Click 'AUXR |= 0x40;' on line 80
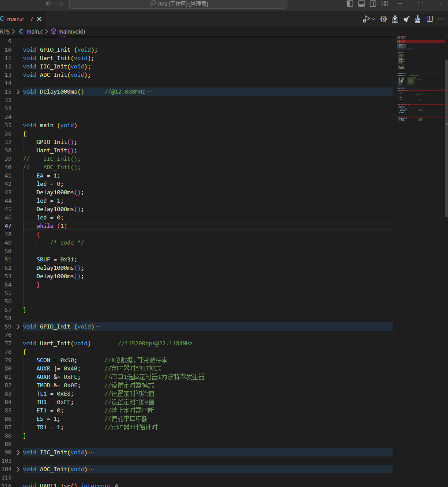Image resolution: width=448 pixels, height=487 pixels. [58, 368]
